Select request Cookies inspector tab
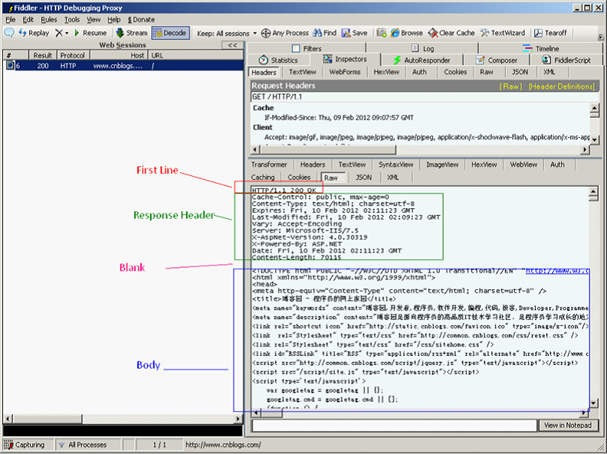This screenshot has width=607, height=454. click(455, 72)
